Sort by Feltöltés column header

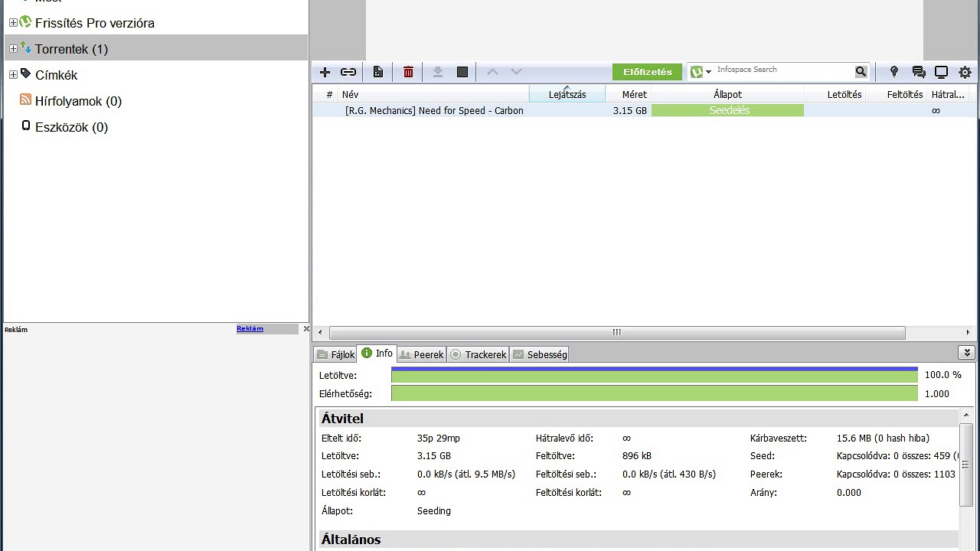pos(897,94)
